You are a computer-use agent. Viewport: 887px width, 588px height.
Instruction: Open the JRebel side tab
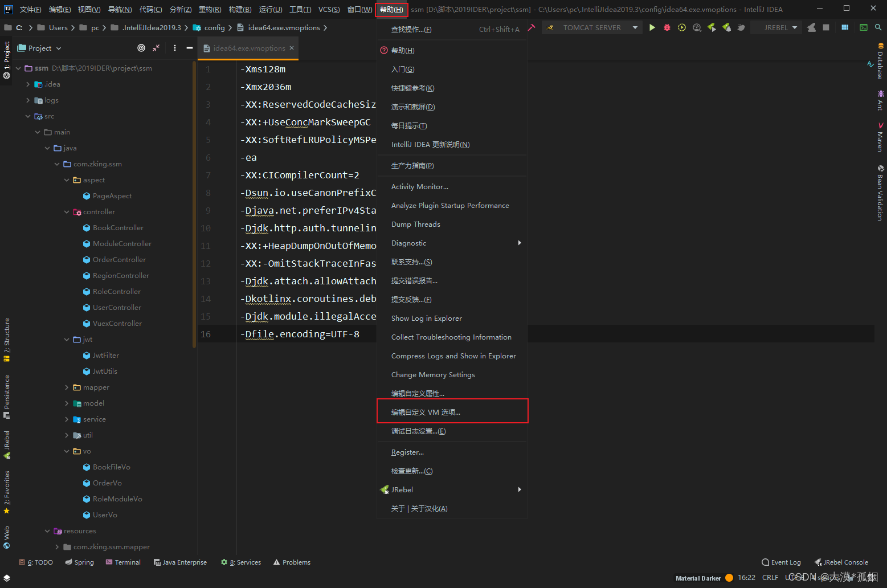pos(7,445)
